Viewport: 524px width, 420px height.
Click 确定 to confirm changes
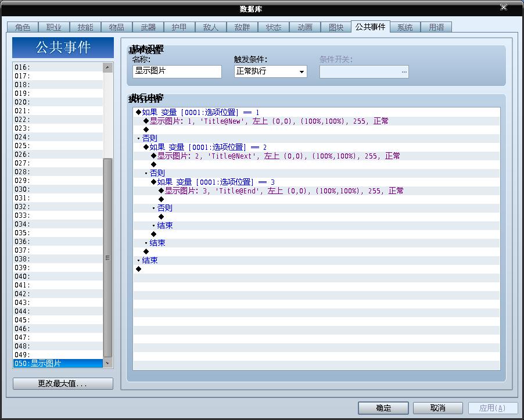[x=383, y=408]
